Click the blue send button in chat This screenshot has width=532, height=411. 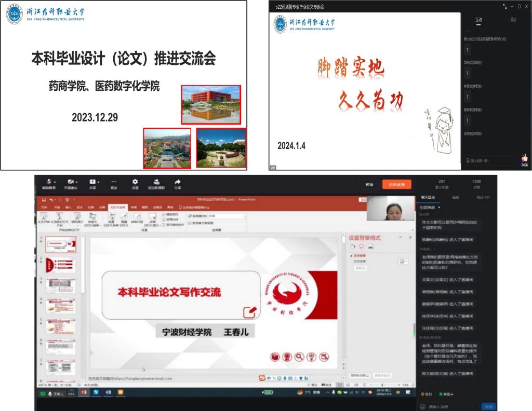(x=488, y=406)
